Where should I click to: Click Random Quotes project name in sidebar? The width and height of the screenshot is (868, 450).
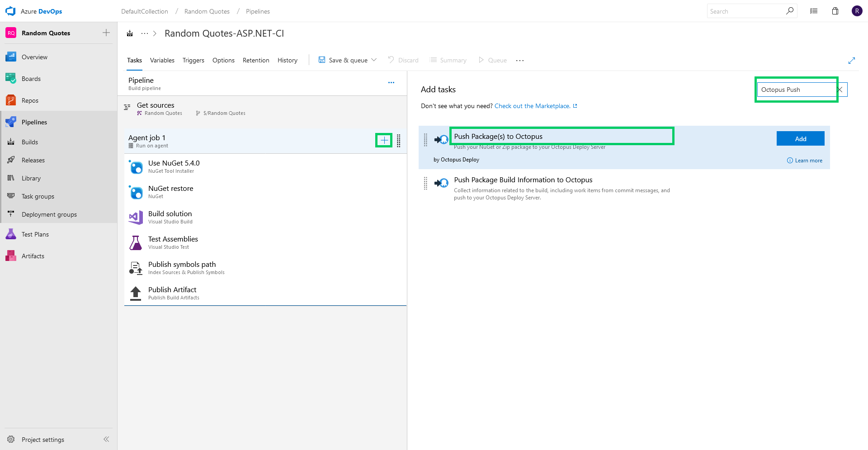[x=46, y=33]
